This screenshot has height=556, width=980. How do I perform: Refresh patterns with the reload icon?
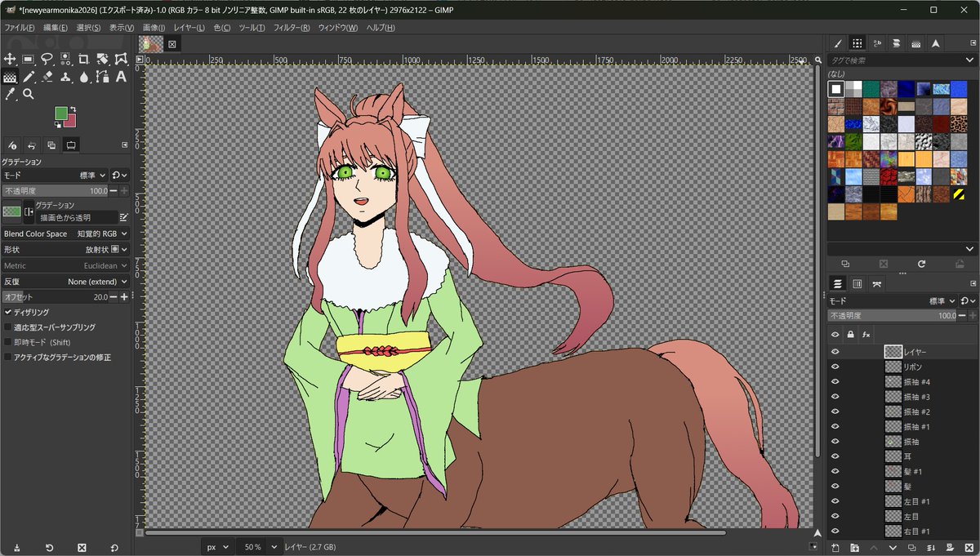point(921,264)
